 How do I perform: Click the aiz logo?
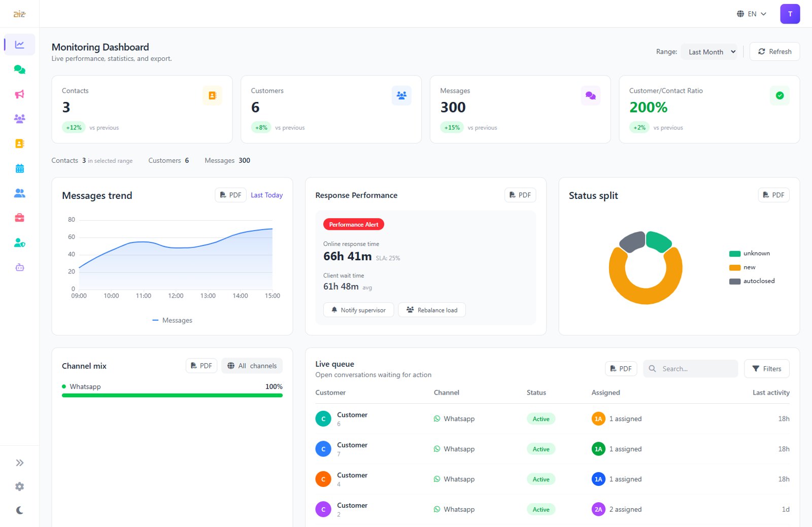point(19,14)
